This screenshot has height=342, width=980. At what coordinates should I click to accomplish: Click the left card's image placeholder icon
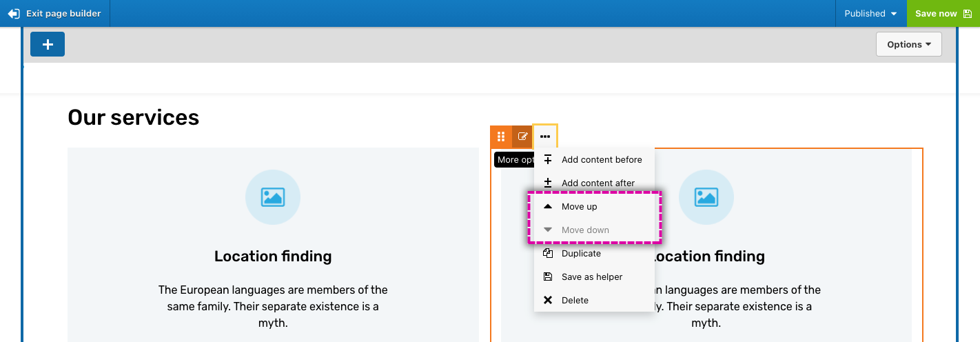click(273, 197)
